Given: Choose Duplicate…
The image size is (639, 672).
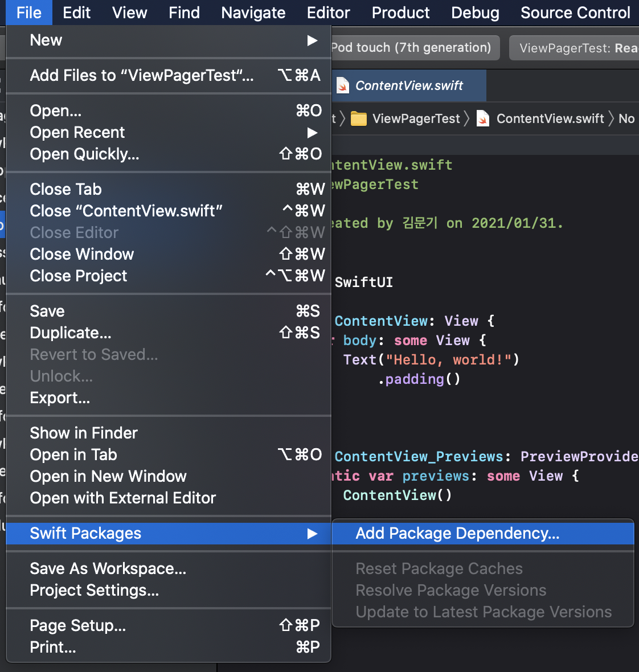Looking at the screenshot, I should [x=169, y=333].
